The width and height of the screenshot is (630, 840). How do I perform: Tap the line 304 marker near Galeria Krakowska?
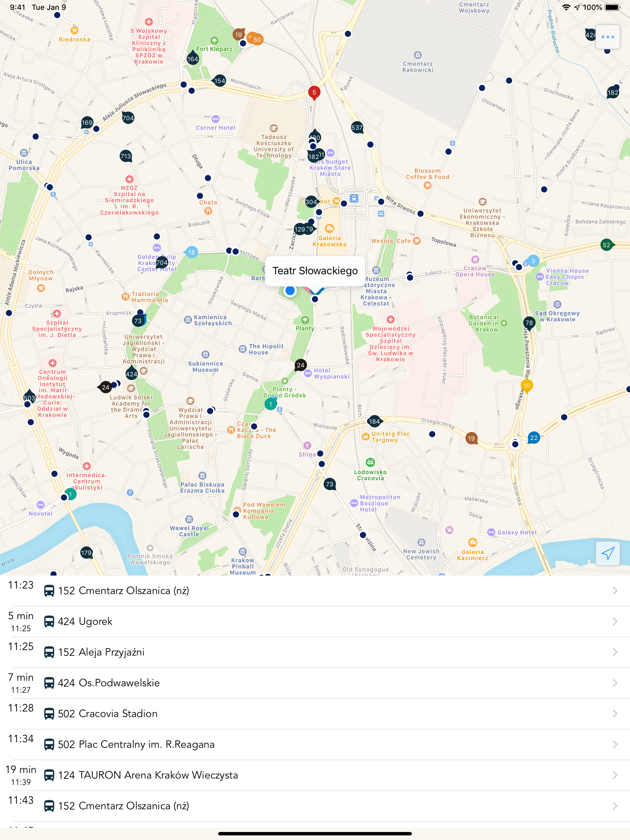[311, 202]
